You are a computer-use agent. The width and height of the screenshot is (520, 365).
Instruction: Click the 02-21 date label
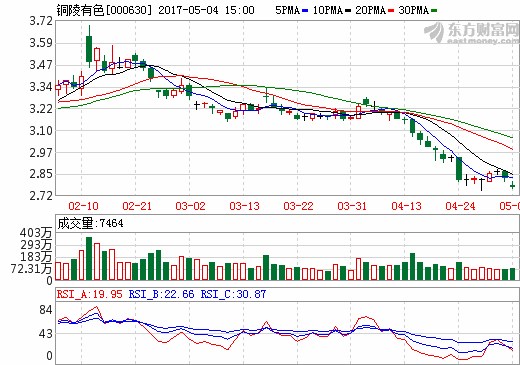point(137,206)
